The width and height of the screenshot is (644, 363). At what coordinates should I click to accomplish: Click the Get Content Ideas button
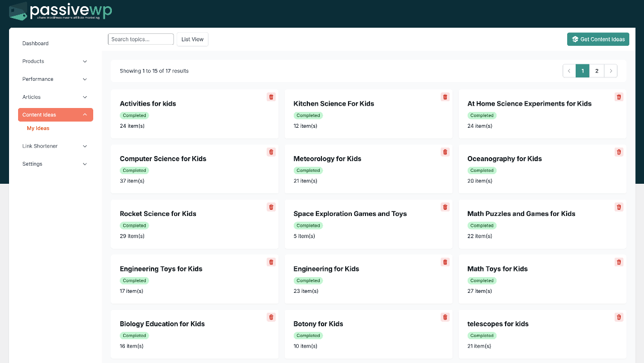[598, 39]
